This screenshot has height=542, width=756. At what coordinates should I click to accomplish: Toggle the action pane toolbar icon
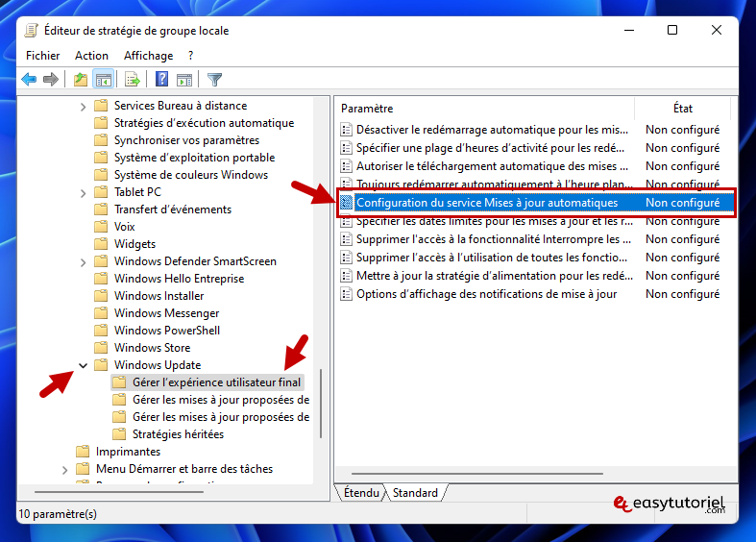(184, 79)
